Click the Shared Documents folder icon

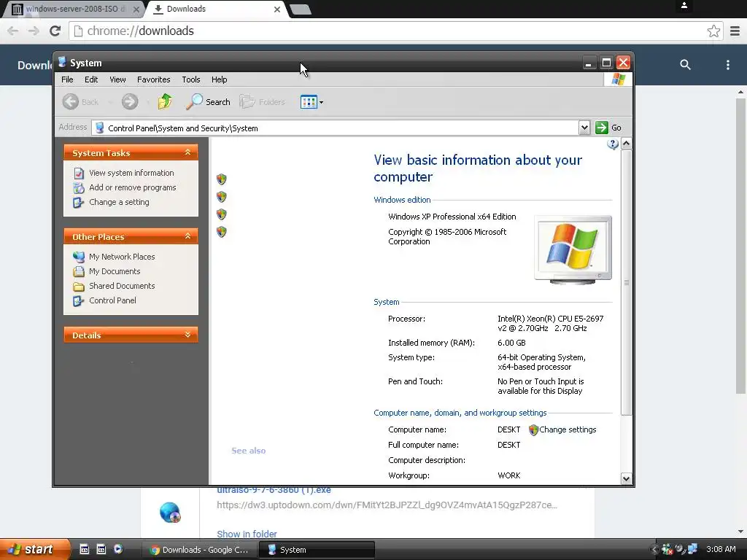[x=79, y=286]
